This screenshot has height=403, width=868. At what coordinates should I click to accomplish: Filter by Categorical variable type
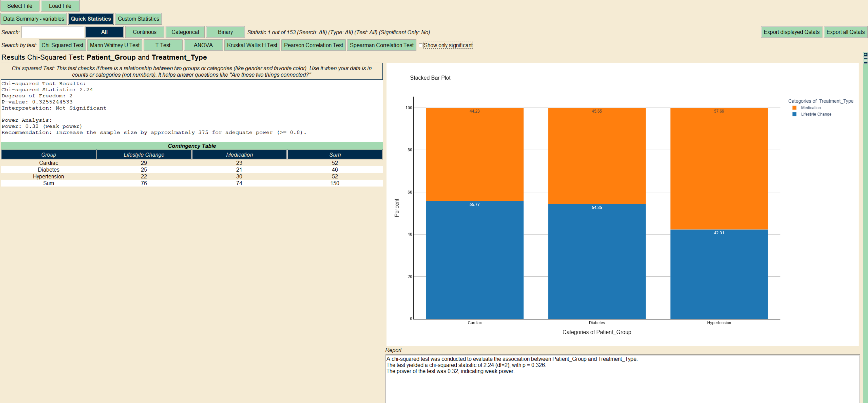click(x=185, y=32)
